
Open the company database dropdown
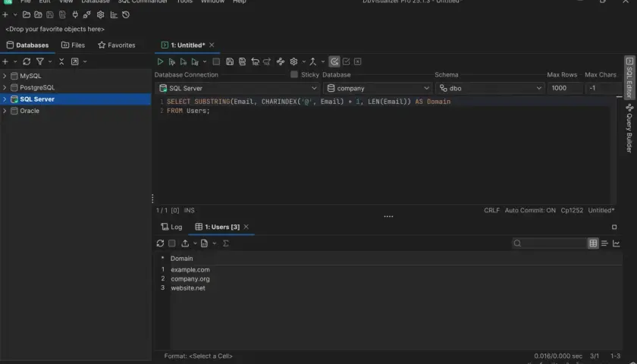click(x=378, y=88)
